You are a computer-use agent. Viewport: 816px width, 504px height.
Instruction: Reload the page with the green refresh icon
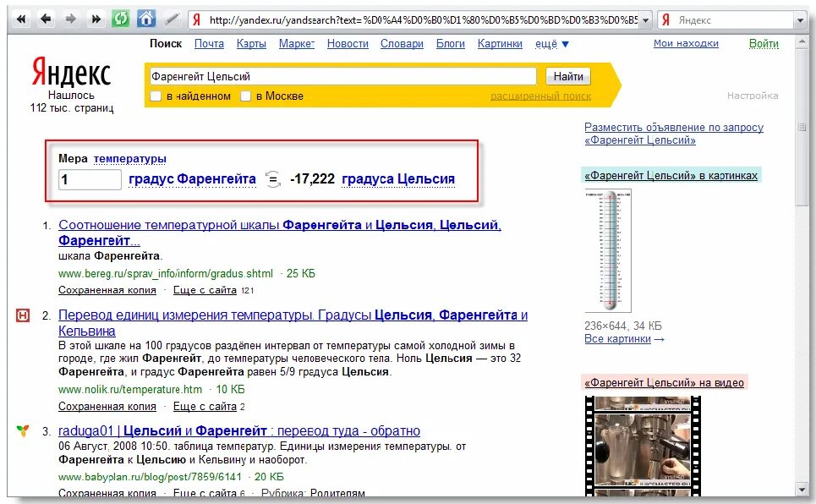click(121, 19)
